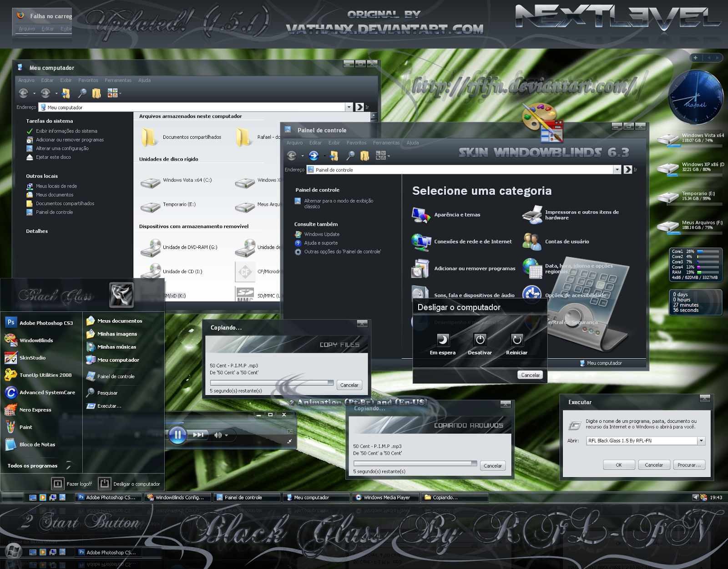The image size is (728, 569).
Task: Click the Abrir text field in Executar
Action: (x=642, y=441)
